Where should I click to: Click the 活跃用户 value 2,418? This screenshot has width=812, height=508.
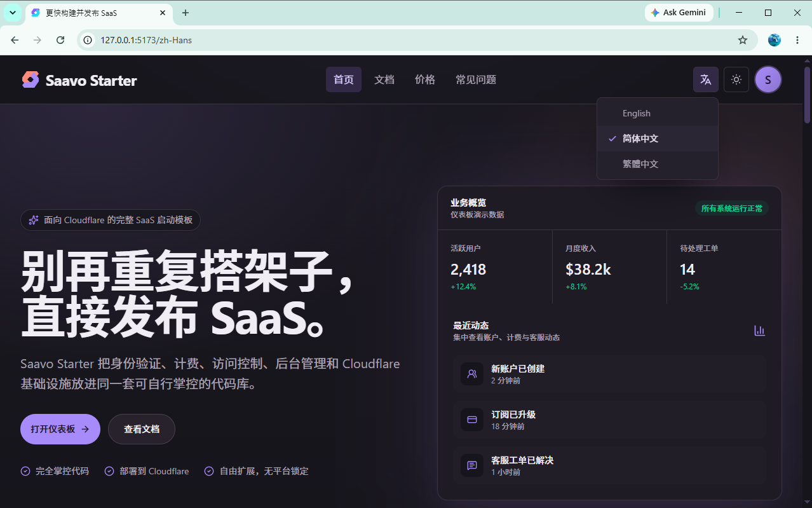pyautogui.click(x=468, y=270)
